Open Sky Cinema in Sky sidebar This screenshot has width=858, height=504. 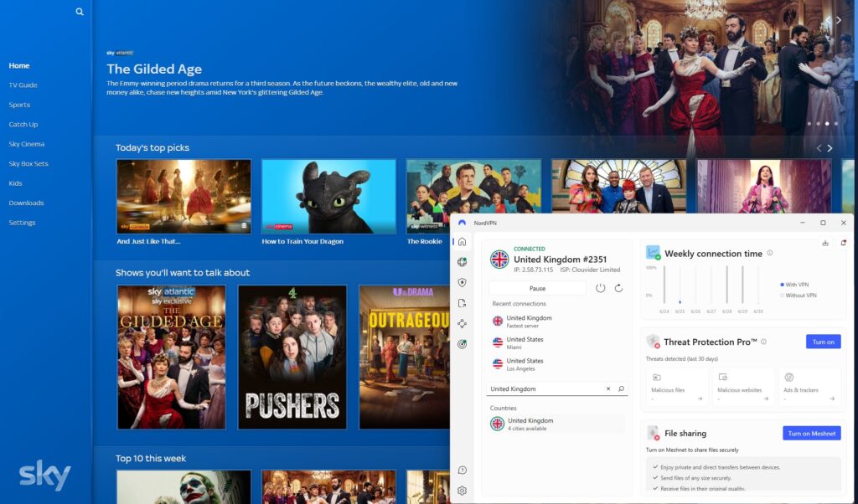click(x=26, y=144)
